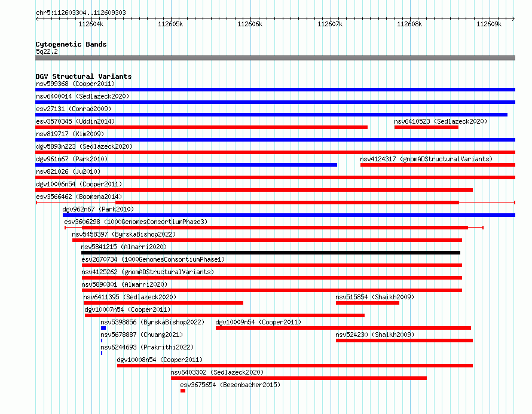Click the 112608k ruler label
Screen dimensions: 532x414
(409, 24)
